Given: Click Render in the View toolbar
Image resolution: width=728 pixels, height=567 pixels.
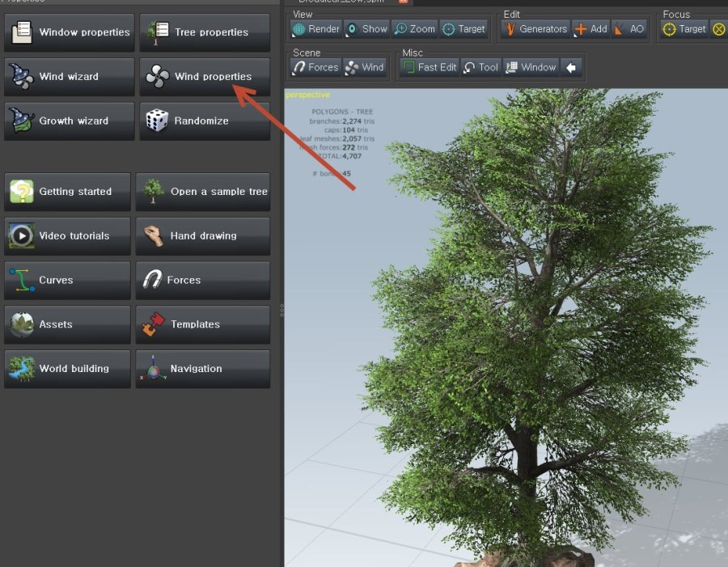Looking at the screenshot, I should (316, 29).
